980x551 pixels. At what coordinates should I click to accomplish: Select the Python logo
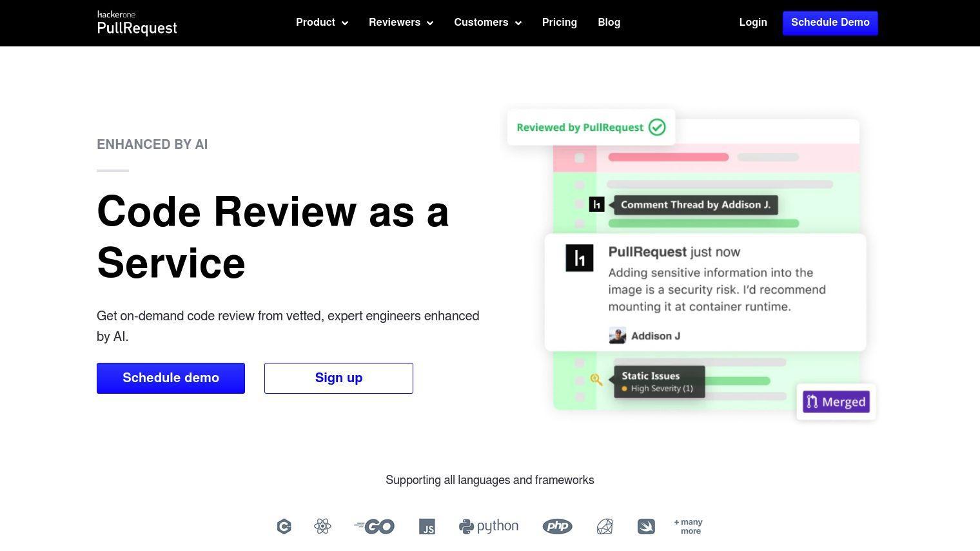pyautogui.click(x=489, y=527)
